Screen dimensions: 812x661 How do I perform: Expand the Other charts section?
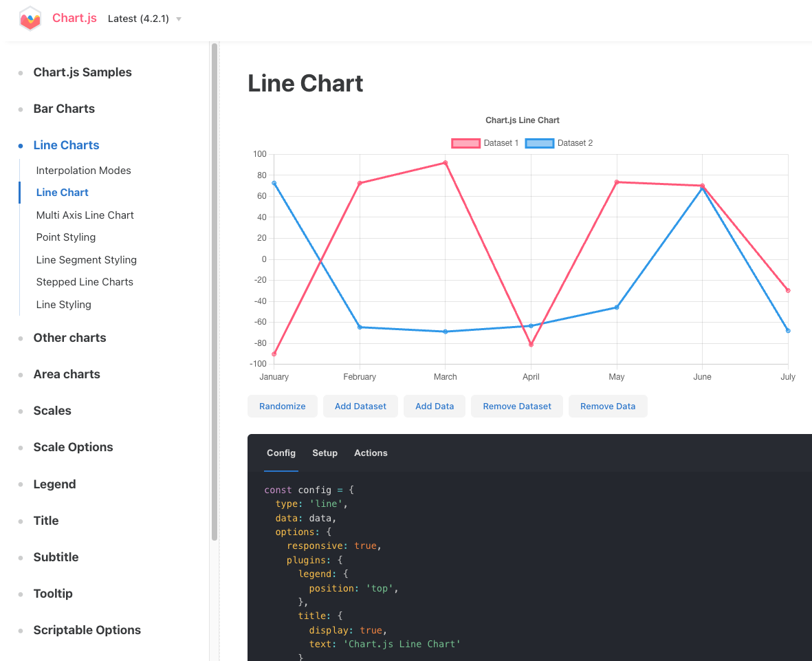pos(70,338)
